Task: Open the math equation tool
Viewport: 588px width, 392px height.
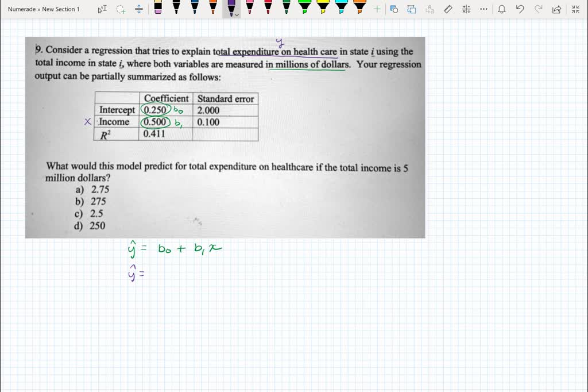Action: (x=466, y=9)
